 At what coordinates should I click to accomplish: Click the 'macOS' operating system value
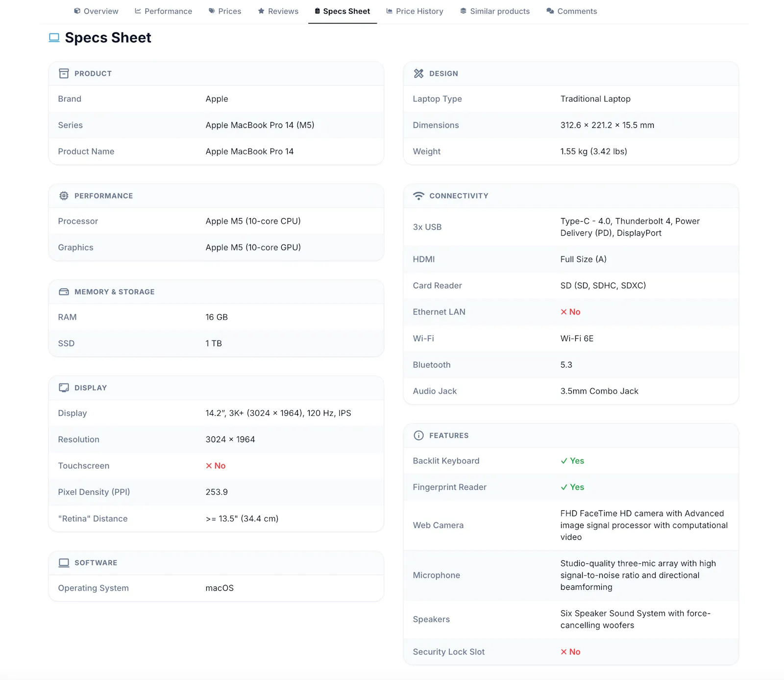click(x=220, y=588)
